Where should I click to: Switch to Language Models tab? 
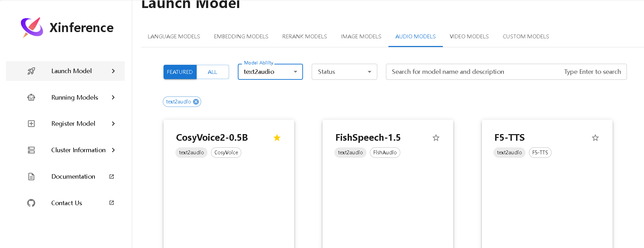(174, 37)
